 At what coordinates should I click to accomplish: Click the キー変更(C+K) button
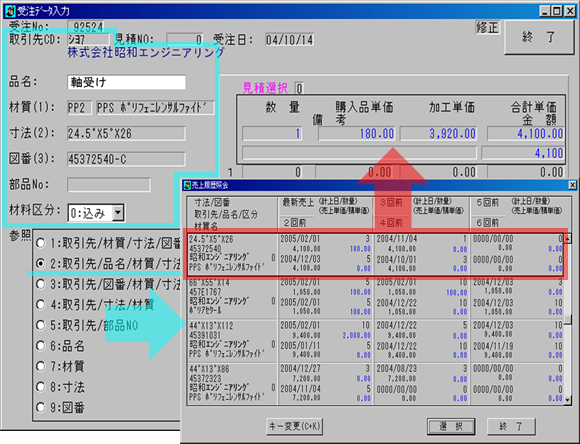294,427
